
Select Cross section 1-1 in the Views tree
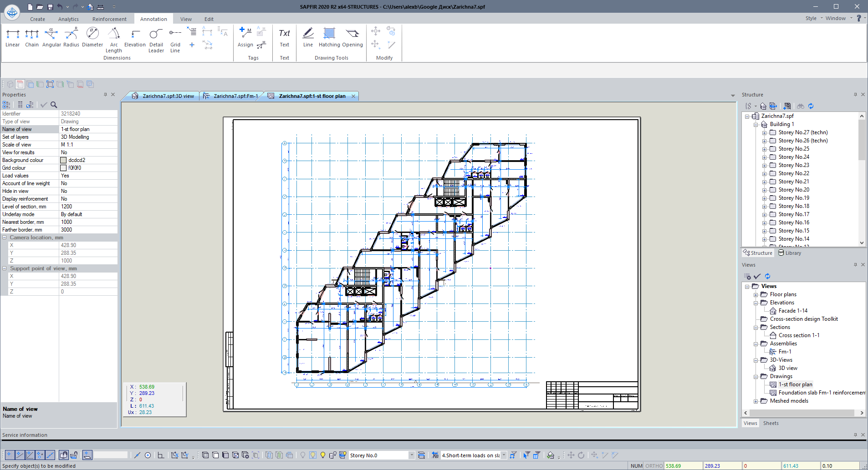coord(799,335)
